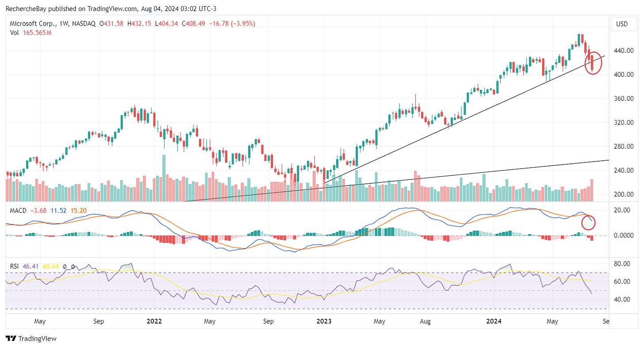644x348 pixels.
Task: Select the RSI indicator label
Action: point(14,267)
